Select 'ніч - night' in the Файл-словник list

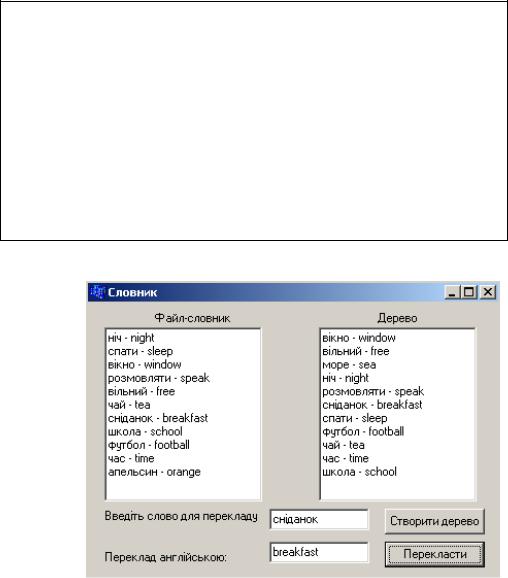tap(131, 338)
